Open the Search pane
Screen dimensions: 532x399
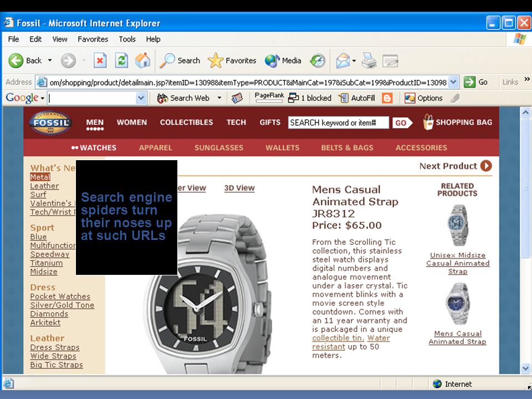(180, 61)
